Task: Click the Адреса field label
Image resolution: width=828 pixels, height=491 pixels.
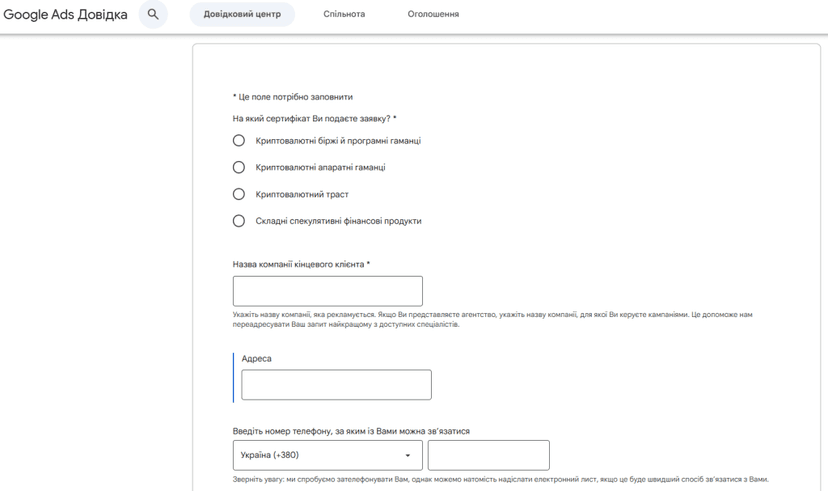Action: [257, 358]
